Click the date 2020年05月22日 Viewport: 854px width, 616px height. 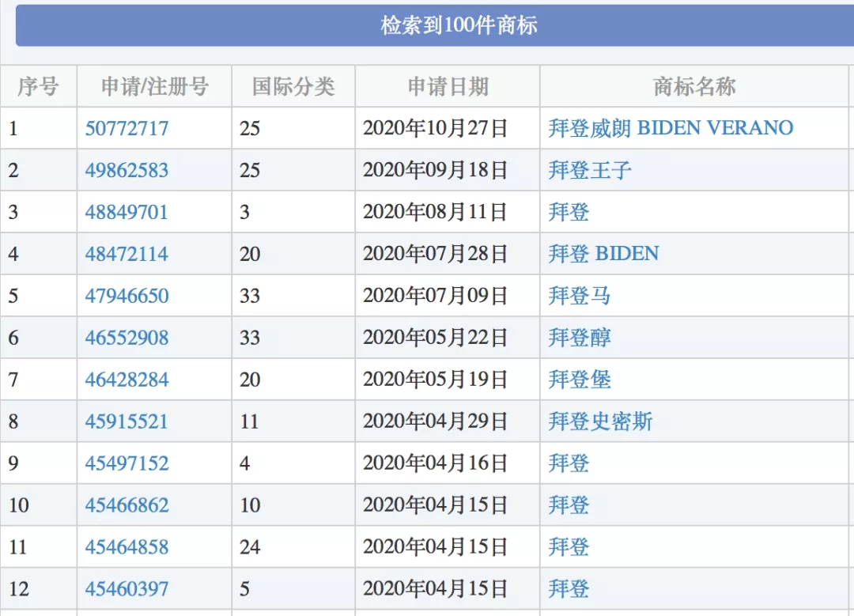(x=435, y=338)
